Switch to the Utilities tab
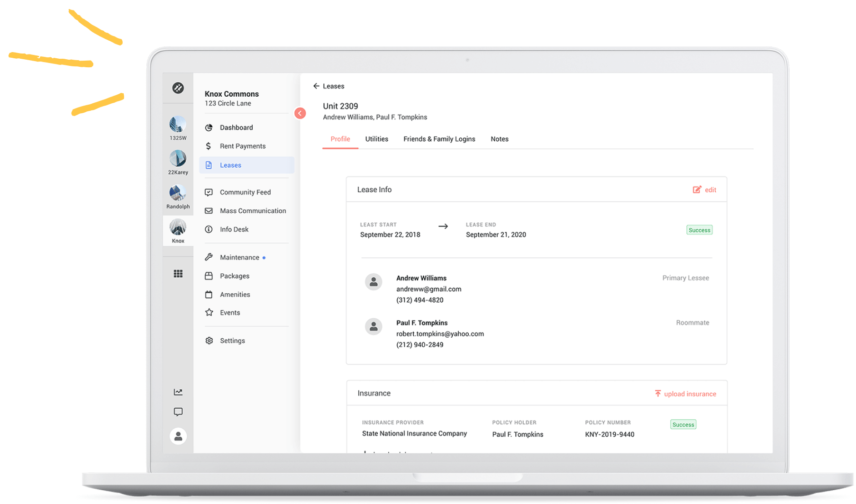856x504 pixels. [376, 139]
